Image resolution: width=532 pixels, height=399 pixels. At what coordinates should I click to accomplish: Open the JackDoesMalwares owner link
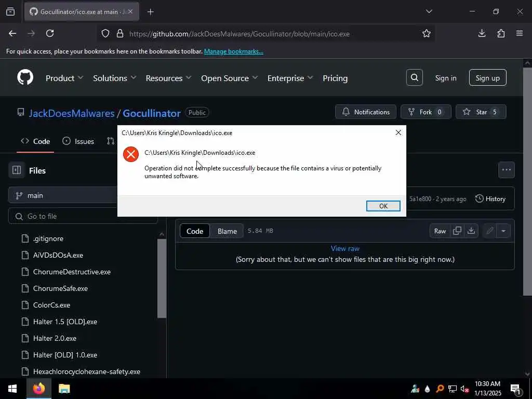[x=72, y=113]
